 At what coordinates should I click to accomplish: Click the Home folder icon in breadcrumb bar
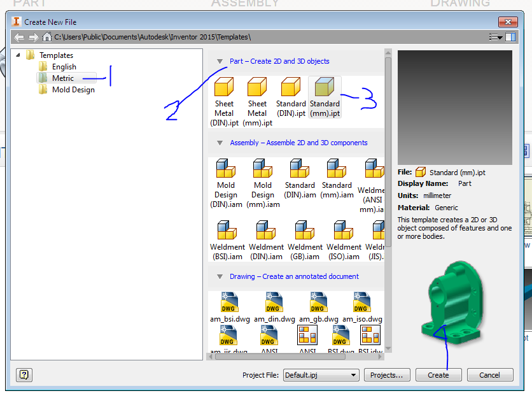46,37
